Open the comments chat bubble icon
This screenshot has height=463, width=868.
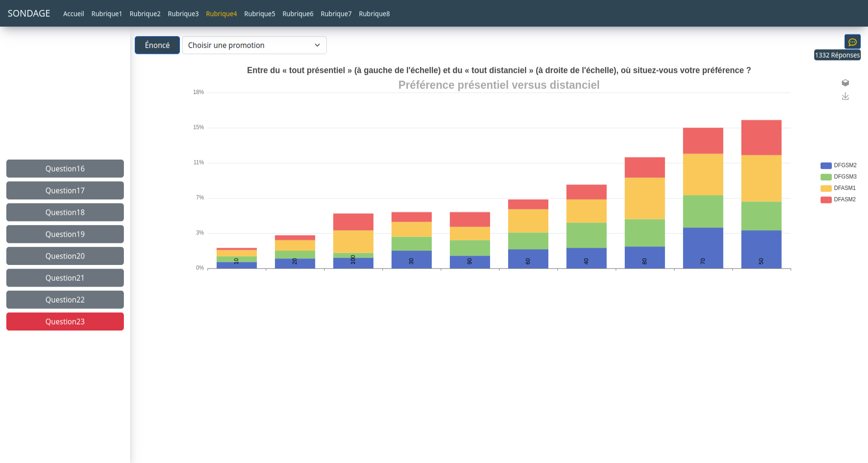852,42
